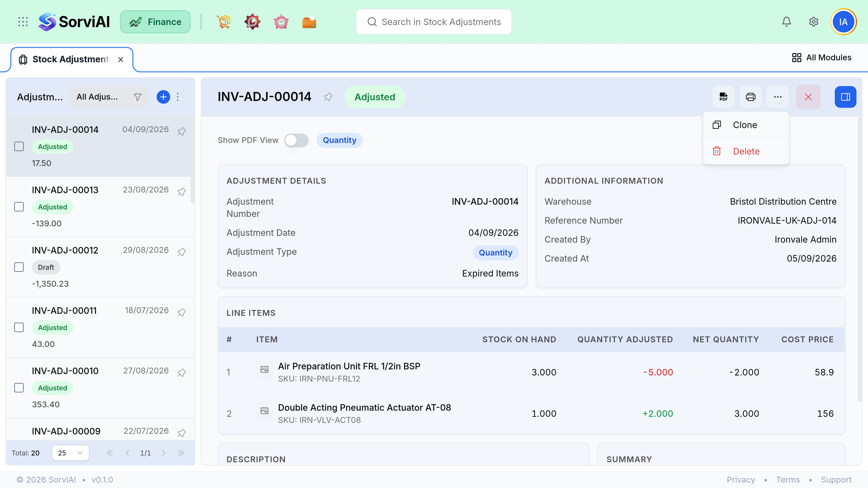This screenshot has width=868, height=488.
Task: Print the adjustment
Action: pos(750,97)
